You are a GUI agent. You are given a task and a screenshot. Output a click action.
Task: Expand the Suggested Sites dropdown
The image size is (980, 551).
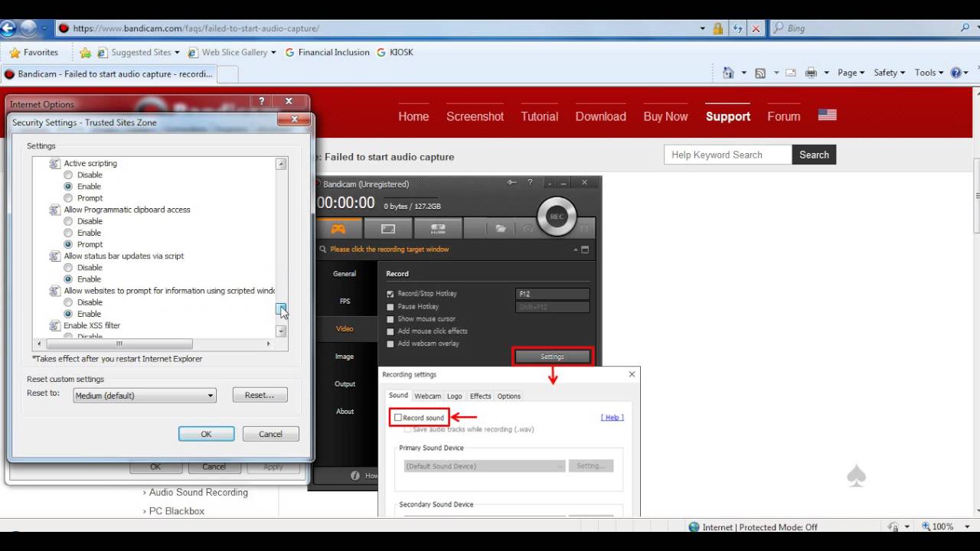177,53
